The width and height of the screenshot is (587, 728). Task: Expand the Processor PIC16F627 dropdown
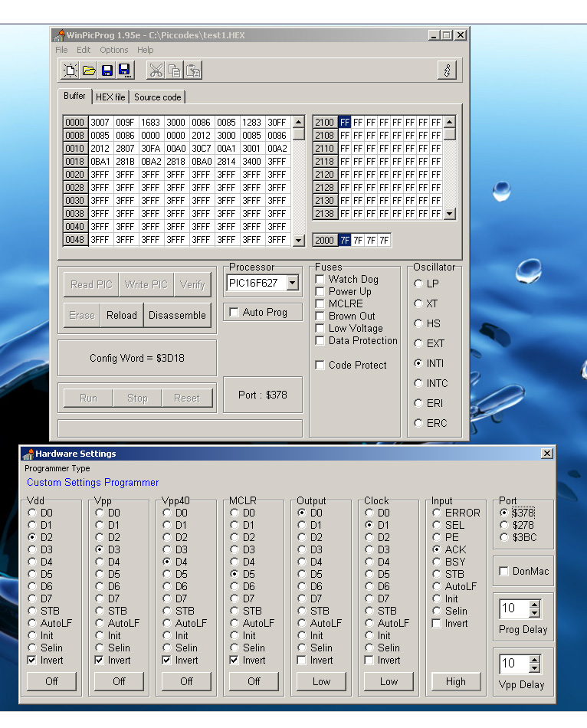click(293, 283)
